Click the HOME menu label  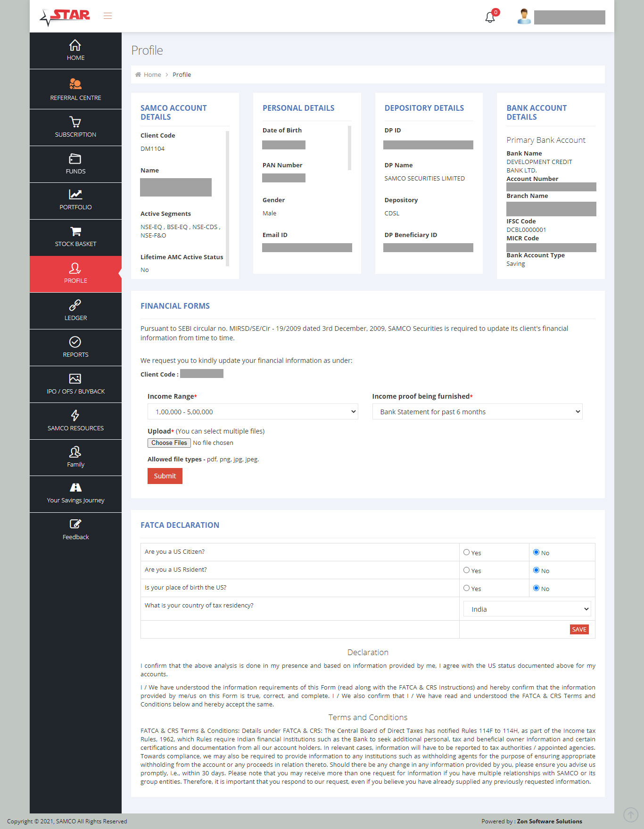coord(75,58)
